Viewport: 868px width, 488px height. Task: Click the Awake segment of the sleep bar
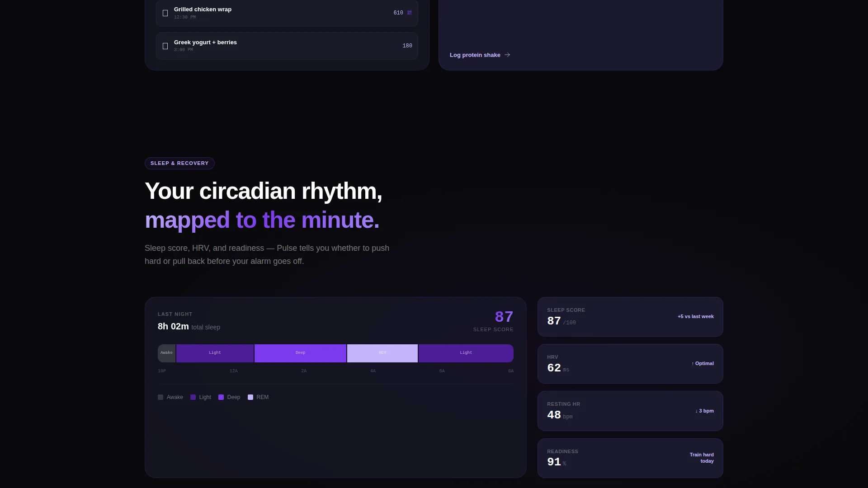coord(166,353)
